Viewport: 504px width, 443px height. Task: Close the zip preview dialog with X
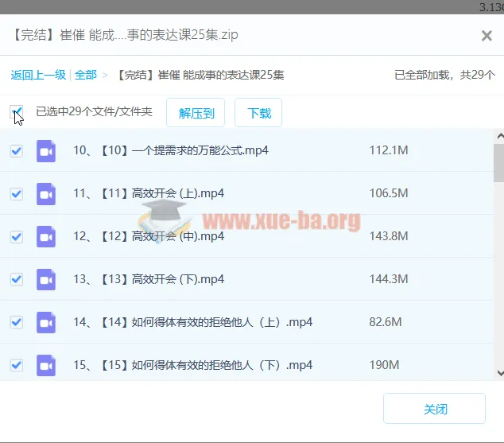[x=487, y=36]
